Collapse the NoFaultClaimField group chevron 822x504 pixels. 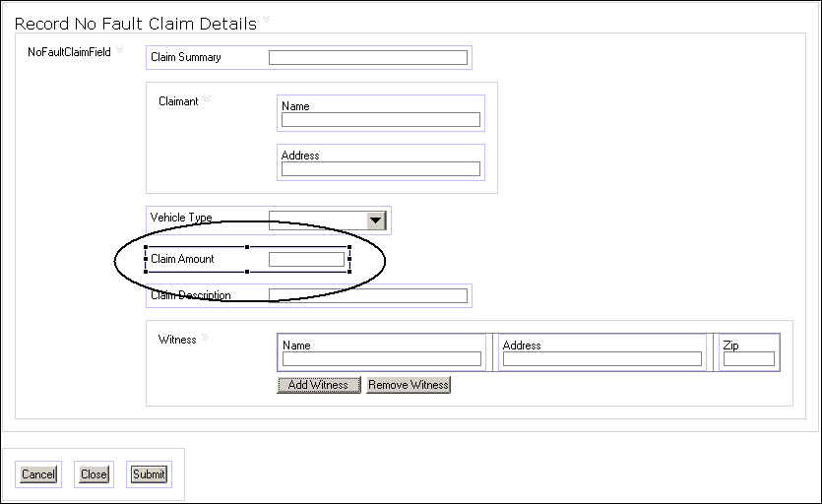click(x=119, y=50)
